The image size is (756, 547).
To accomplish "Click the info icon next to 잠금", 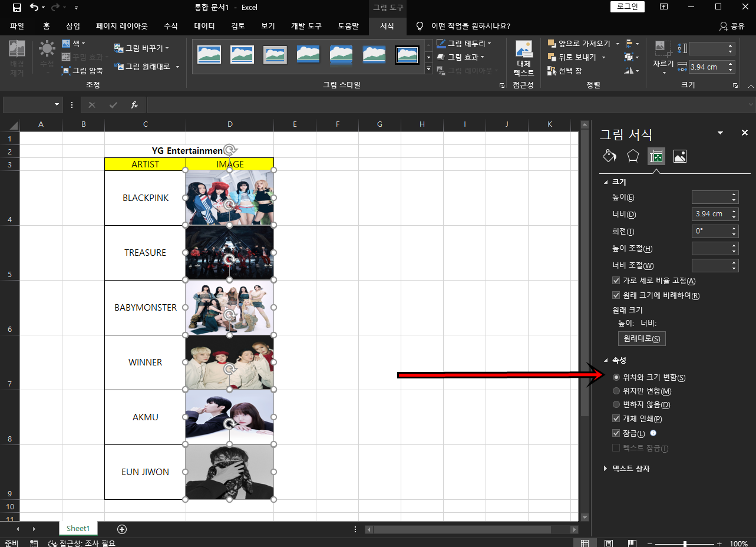I will click(653, 433).
